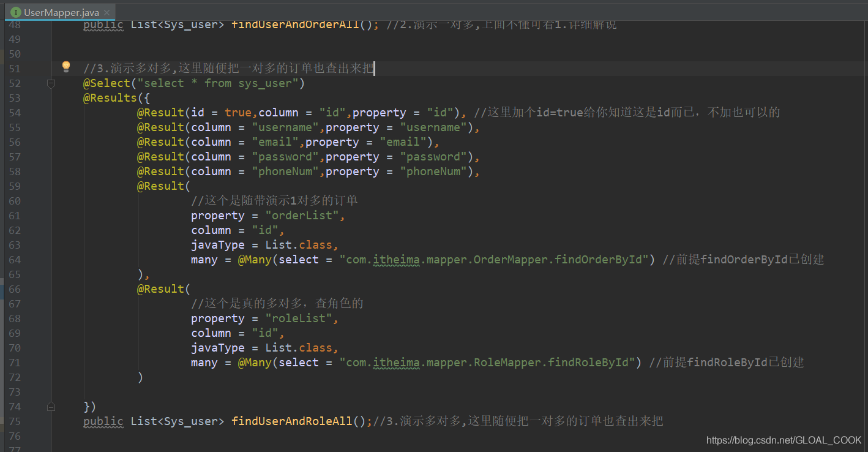Screen dimensions: 868x452
Task: Click the "password" column string on line 57
Action: click(x=285, y=157)
